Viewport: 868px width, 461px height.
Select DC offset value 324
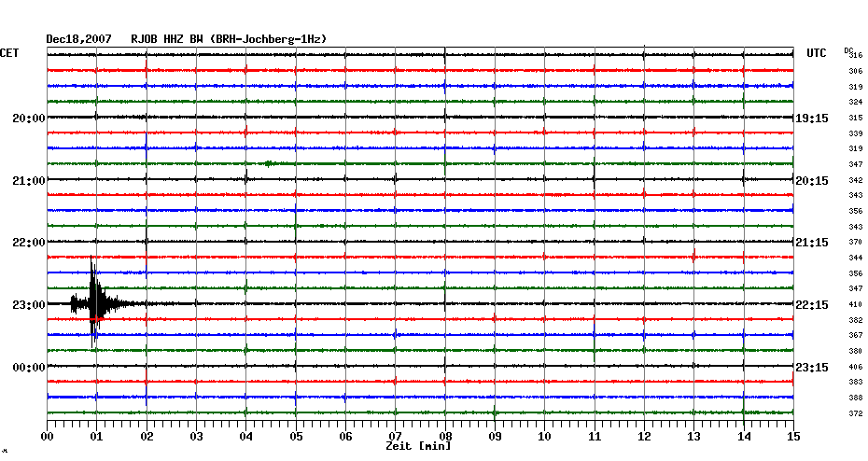coord(856,102)
